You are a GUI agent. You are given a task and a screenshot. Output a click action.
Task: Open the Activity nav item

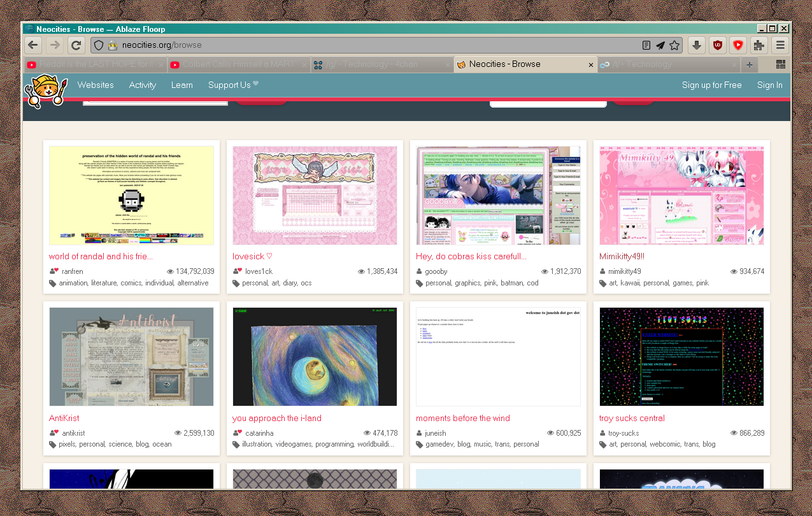[143, 85]
